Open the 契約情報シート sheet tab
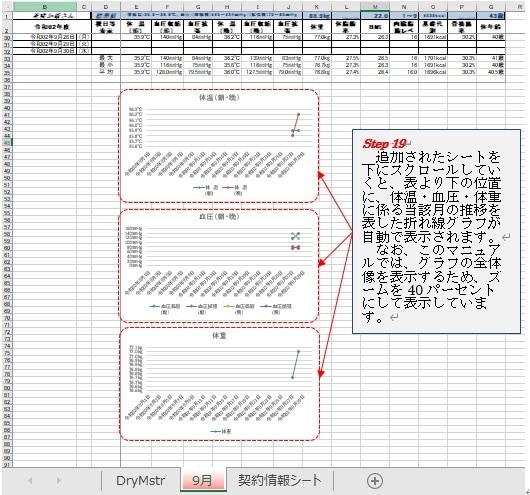The image size is (530, 495). [279, 480]
